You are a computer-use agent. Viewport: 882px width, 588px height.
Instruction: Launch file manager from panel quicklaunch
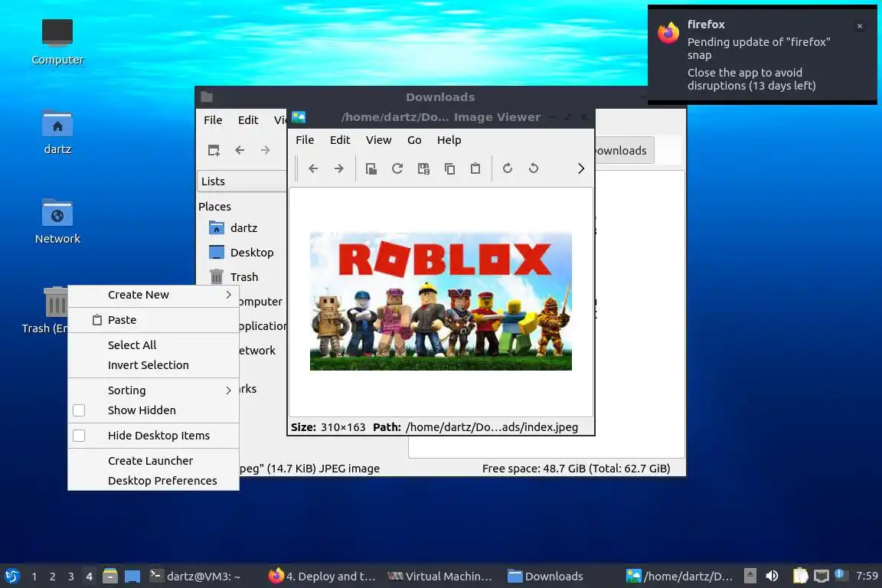pos(110,577)
